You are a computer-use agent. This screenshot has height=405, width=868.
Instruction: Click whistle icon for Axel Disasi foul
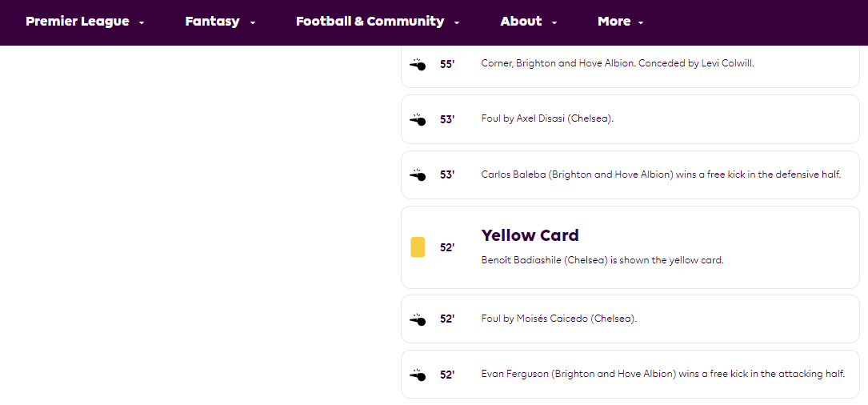418,119
